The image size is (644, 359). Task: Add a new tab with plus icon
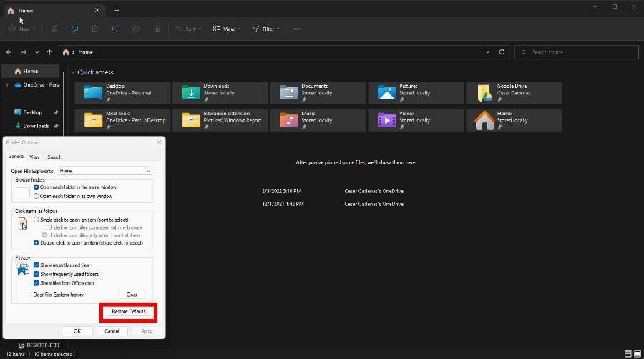pos(117,10)
